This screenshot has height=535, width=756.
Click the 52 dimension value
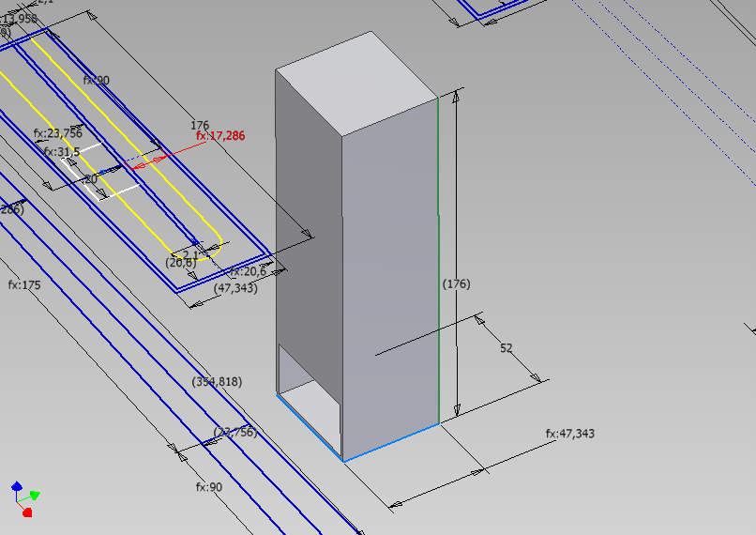click(506, 348)
